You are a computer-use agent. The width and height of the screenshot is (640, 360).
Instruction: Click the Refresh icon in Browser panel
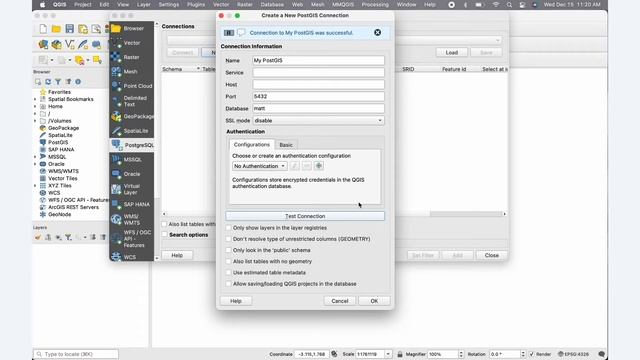tap(48, 82)
